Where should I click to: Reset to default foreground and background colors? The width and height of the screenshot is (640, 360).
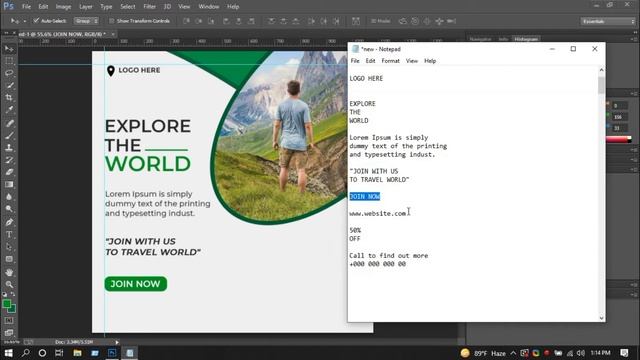[4, 294]
